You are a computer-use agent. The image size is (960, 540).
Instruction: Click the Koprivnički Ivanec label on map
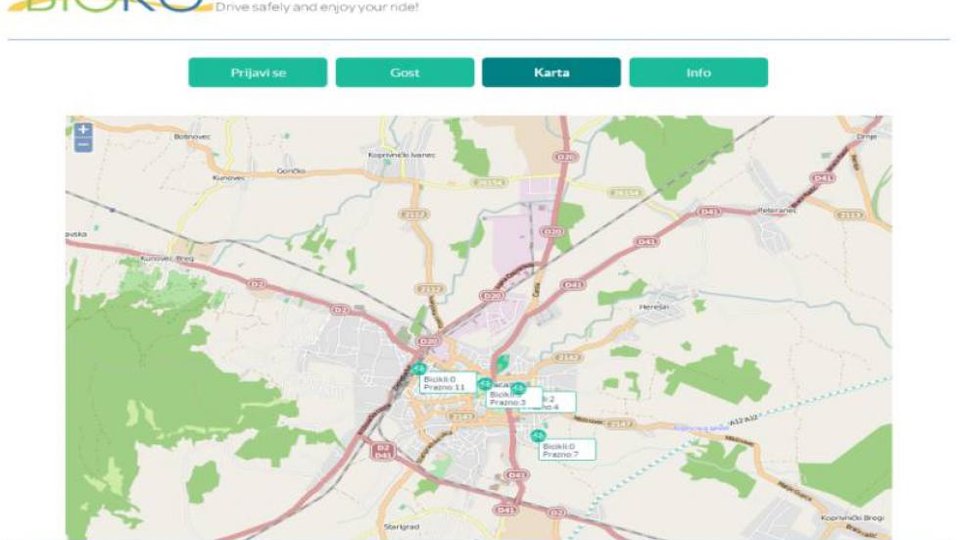pos(402,155)
